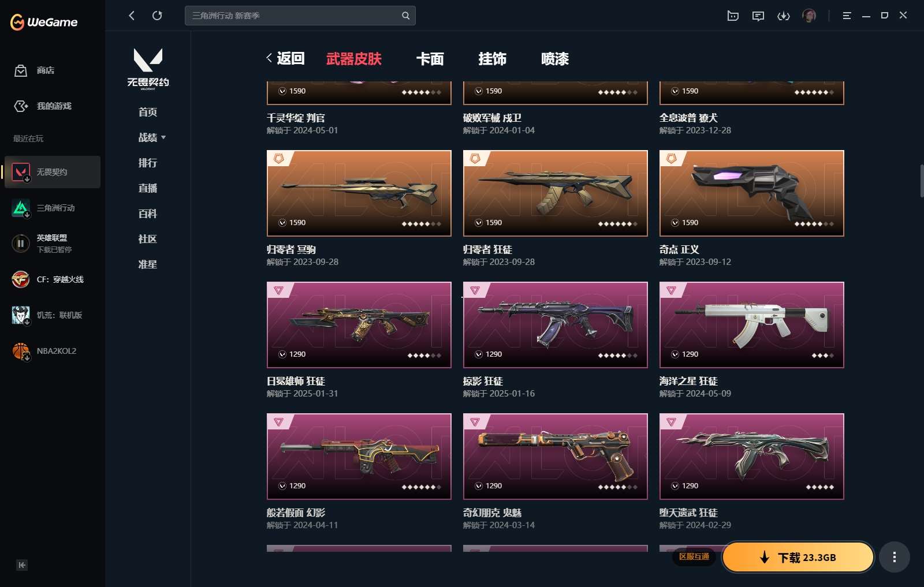Click the search magnifier icon
Screen dimensions: 924x587
pyautogui.click(x=405, y=16)
